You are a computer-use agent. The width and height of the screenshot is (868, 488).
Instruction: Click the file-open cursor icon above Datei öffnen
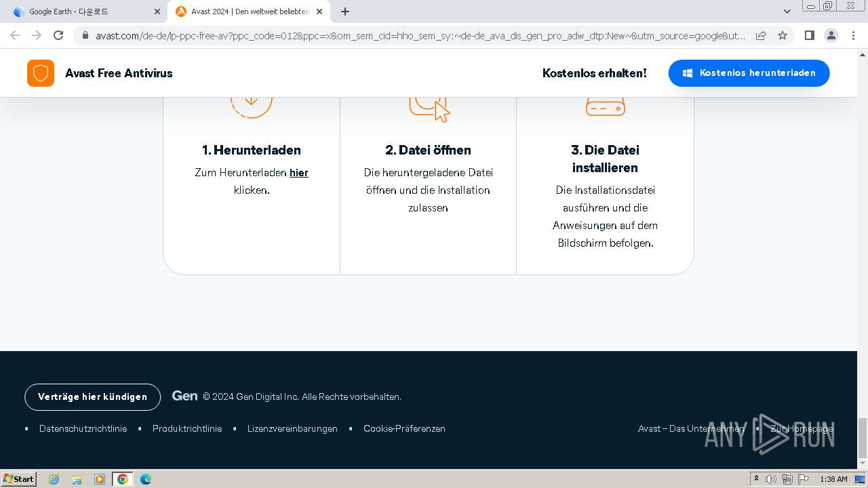pos(429,109)
